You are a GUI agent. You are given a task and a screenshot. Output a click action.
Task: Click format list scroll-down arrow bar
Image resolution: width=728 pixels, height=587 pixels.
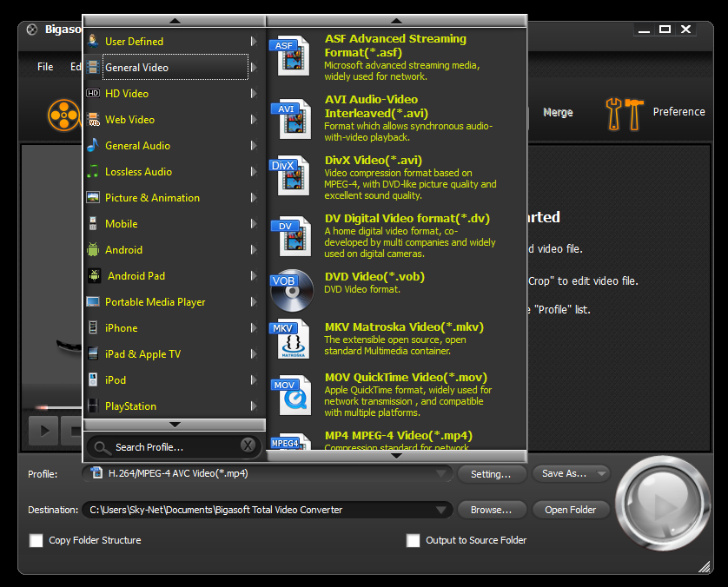[396, 456]
